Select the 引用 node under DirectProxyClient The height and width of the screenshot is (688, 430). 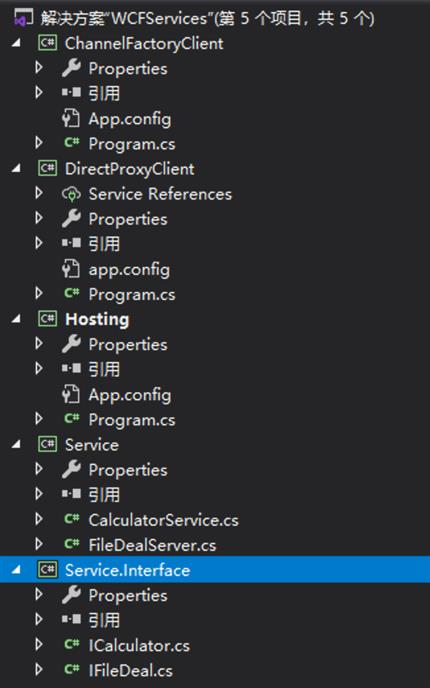pos(104,244)
